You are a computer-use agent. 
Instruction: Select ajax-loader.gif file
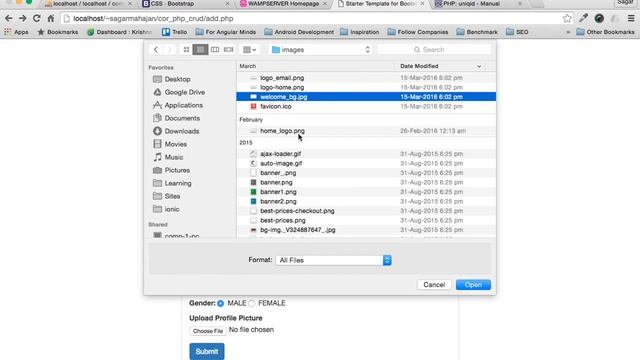click(x=366, y=154)
